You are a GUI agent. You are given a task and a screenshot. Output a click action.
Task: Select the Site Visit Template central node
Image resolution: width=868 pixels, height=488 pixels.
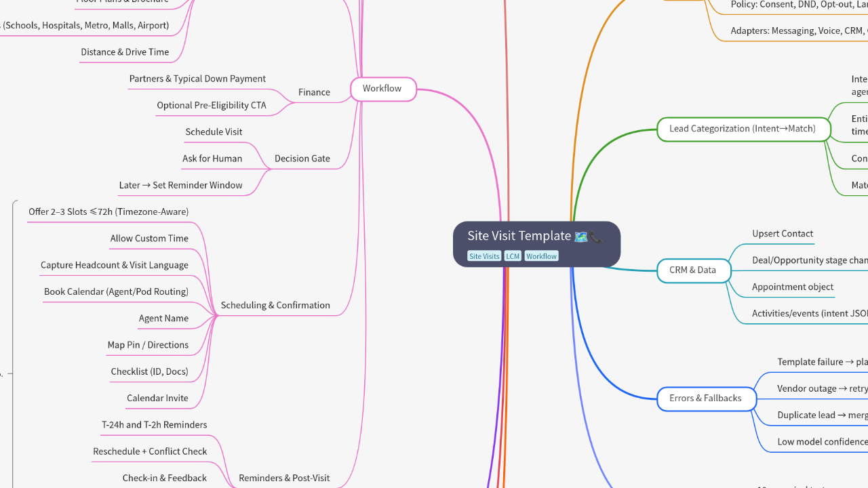coord(536,244)
